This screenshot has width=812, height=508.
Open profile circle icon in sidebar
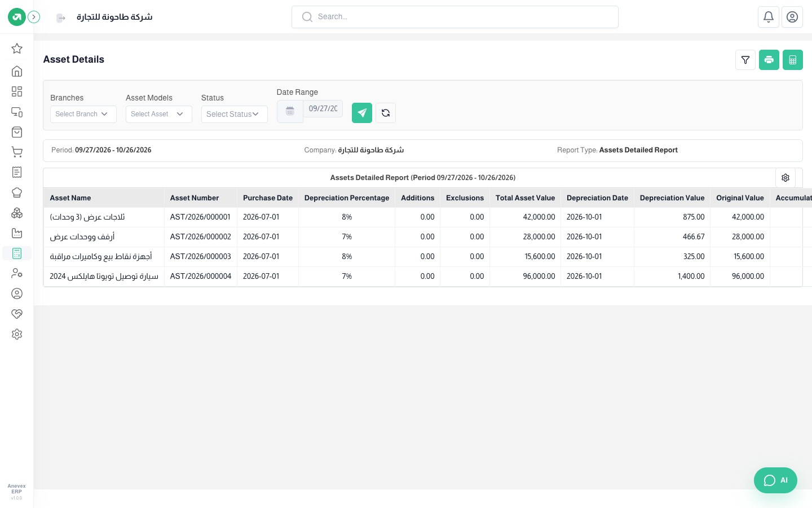click(x=17, y=294)
